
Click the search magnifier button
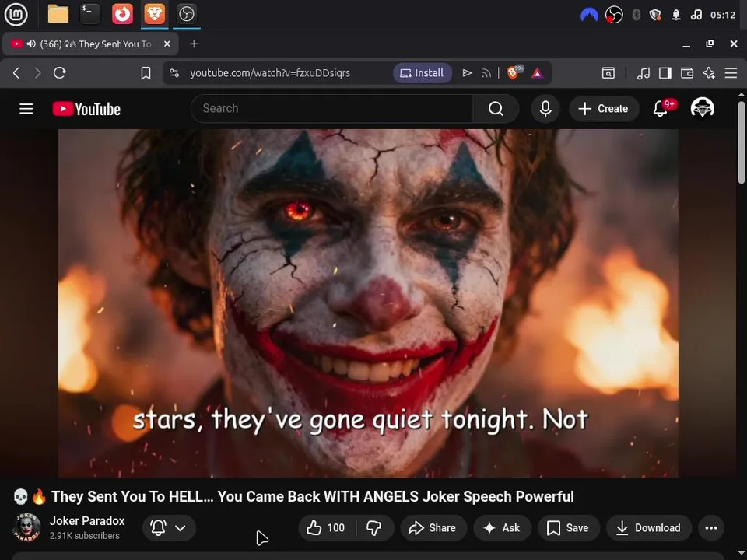pos(496,109)
